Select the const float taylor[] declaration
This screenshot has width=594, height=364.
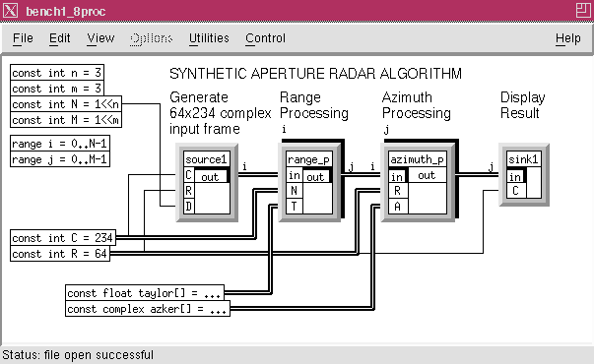[145, 293]
